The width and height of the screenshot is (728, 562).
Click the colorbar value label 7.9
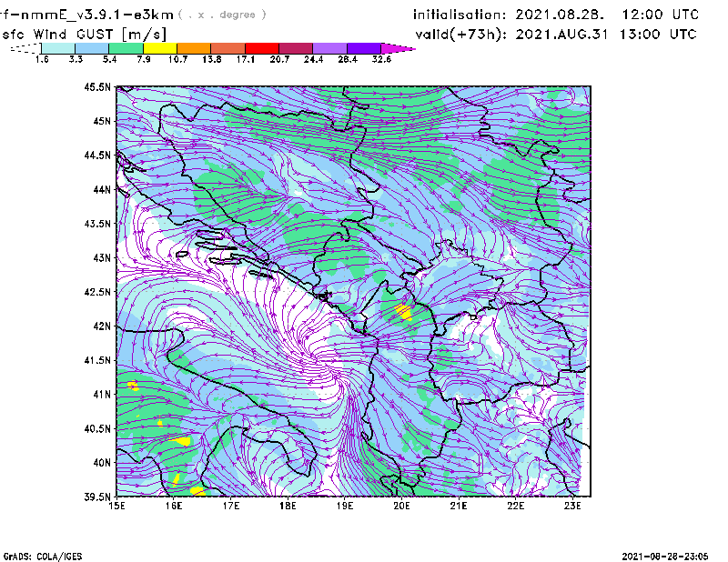pos(144,59)
